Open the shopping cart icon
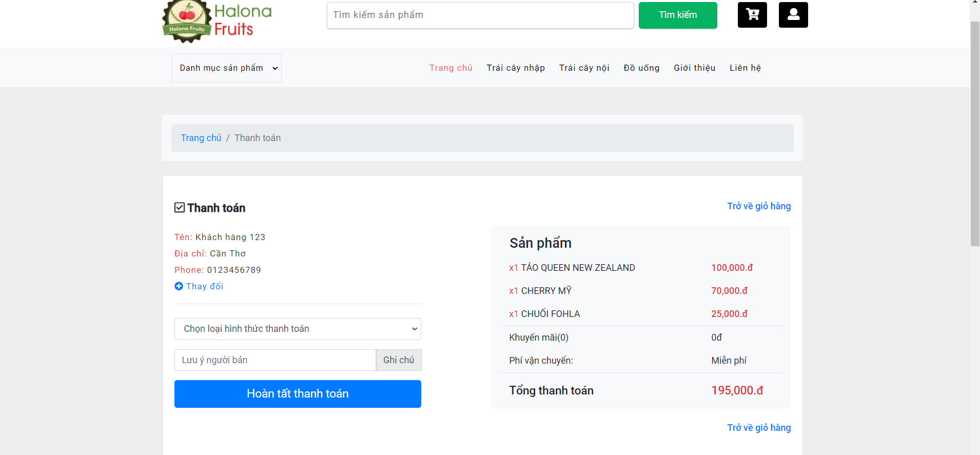Image resolution: width=980 pixels, height=455 pixels. coord(752,15)
